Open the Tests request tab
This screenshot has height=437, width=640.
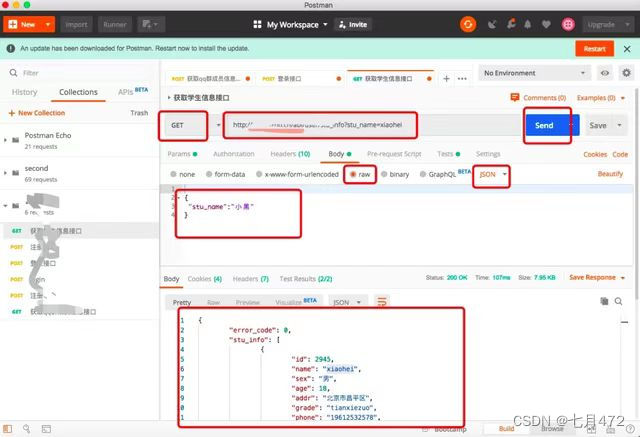click(x=449, y=154)
